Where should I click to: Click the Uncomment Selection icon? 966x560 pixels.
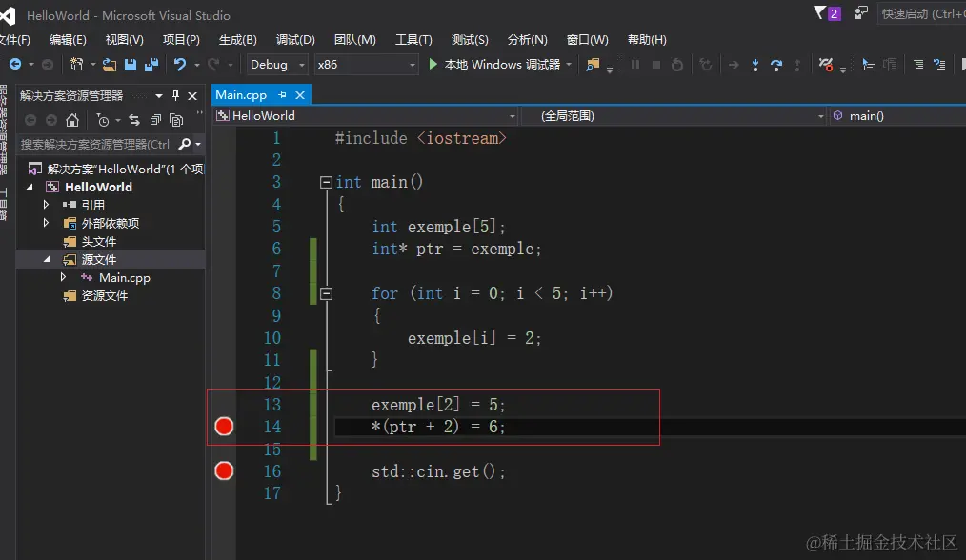click(939, 64)
